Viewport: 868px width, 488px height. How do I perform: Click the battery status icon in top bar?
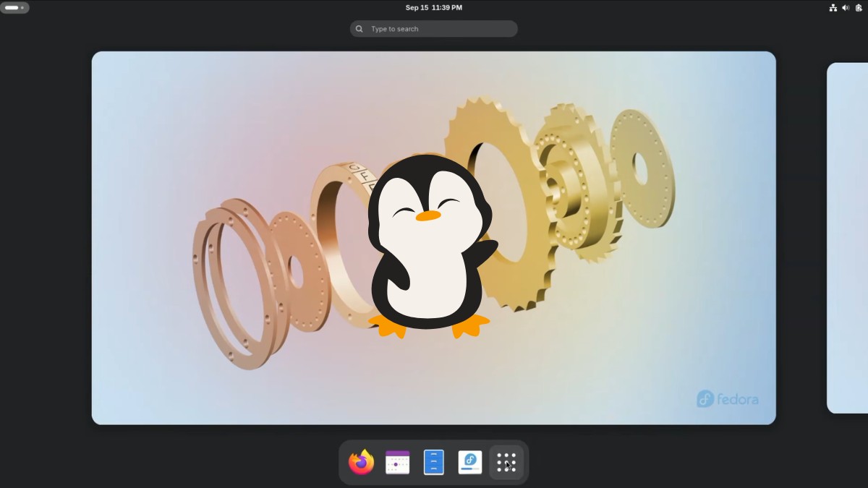(x=859, y=8)
